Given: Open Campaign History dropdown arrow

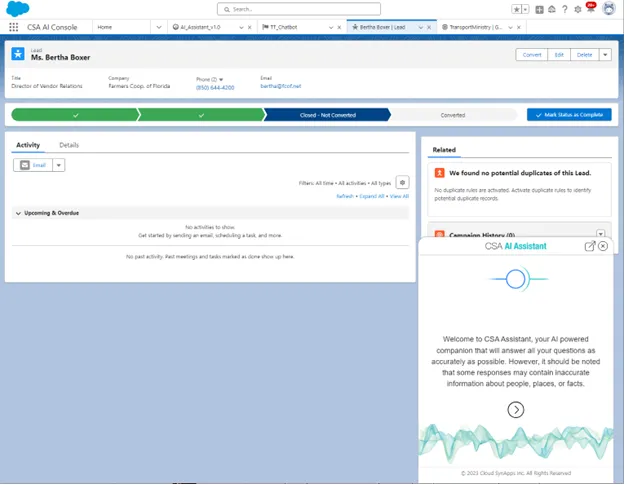Looking at the screenshot, I should [x=603, y=235].
